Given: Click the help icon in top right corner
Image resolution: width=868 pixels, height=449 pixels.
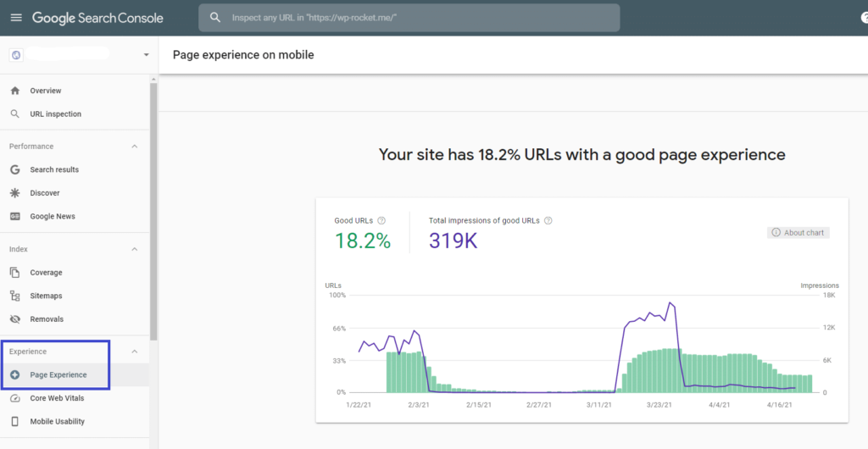Looking at the screenshot, I should (864, 18).
